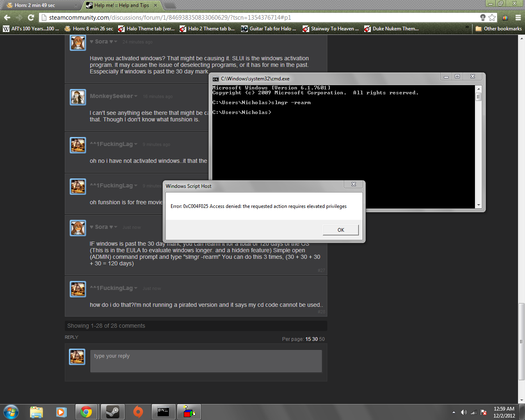The height and width of the screenshot is (420, 525).
Task: Open the 'AFI's 100 Years...100' bookmark
Action: pos(31,29)
